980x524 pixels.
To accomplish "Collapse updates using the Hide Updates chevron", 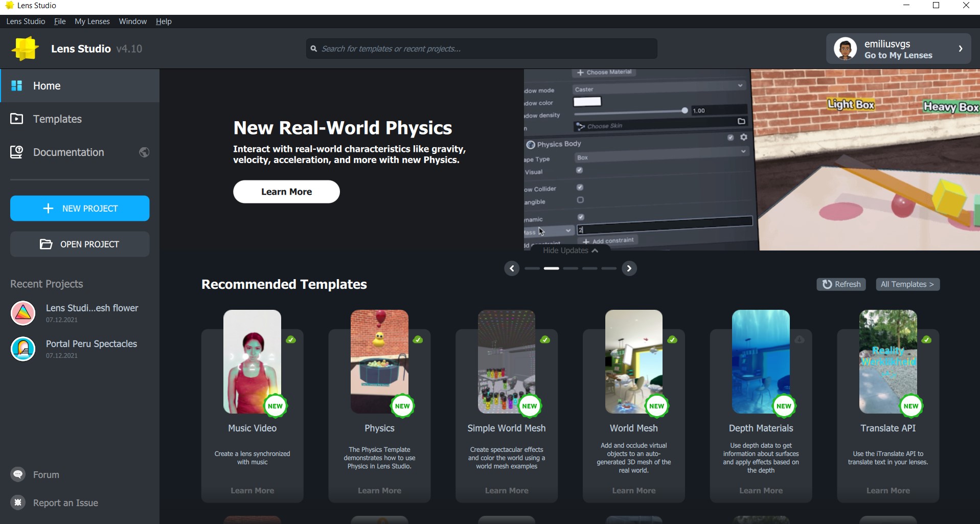I will coord(595,250).
